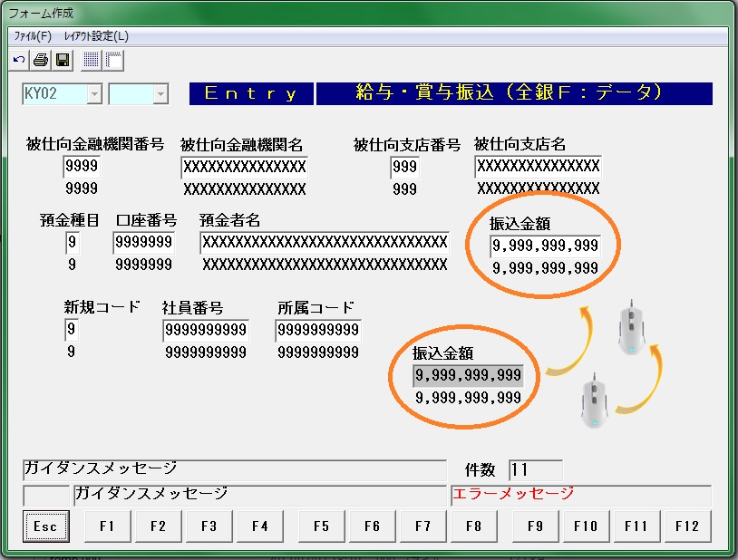Select the 新規コード input field

pyautogui.click(x=72, y=330)
